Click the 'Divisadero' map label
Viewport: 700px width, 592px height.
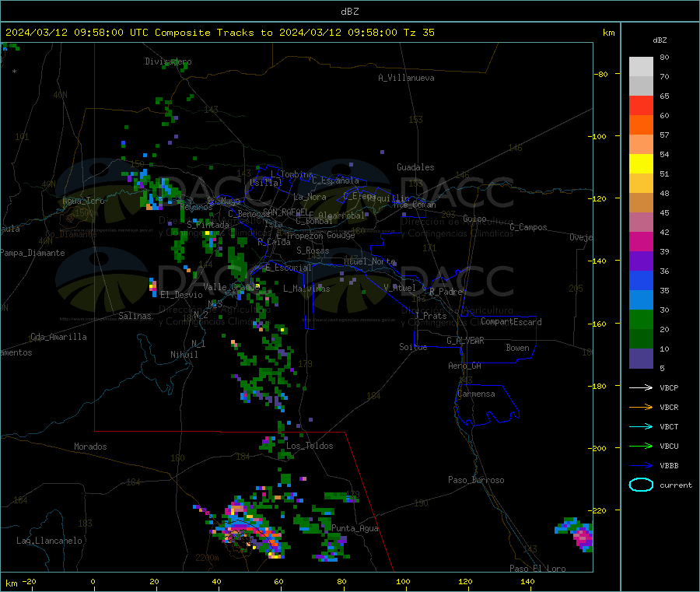click(168, 61)
